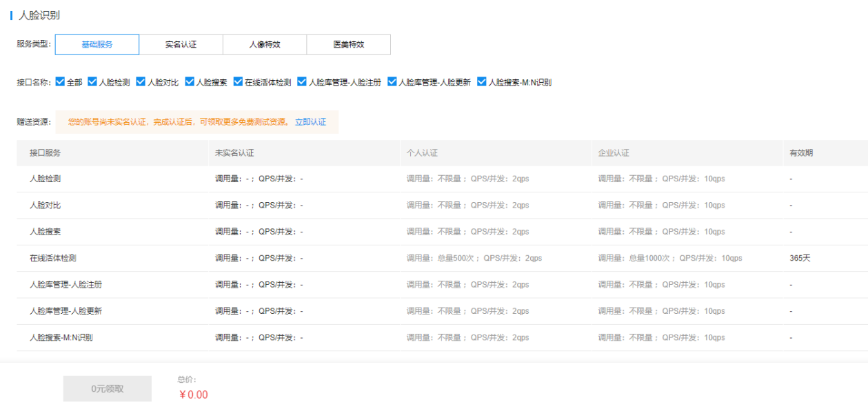Select the 在线活体检测 table row
This screenshot has width=868, height=409.
point(52,259)
